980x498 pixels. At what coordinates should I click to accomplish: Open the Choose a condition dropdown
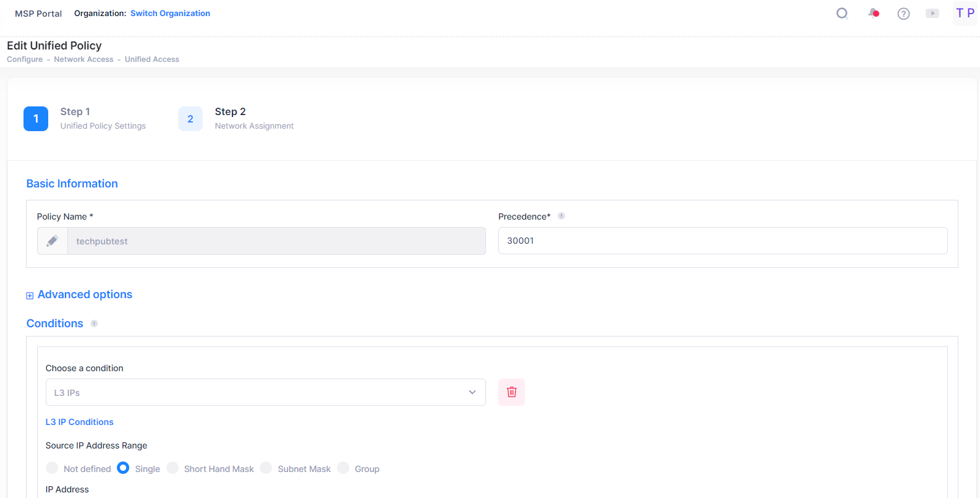(x=265, y=392)
